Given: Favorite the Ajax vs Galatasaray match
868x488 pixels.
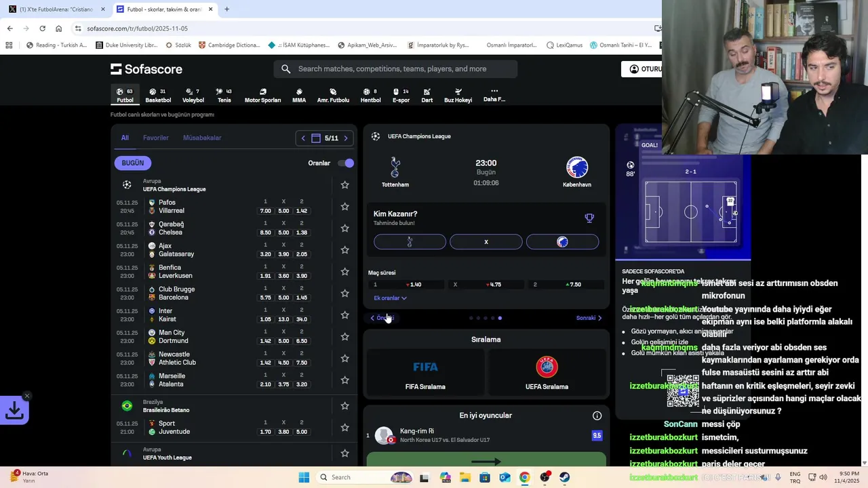Looking at the screenshot, I should click(344, 250).
